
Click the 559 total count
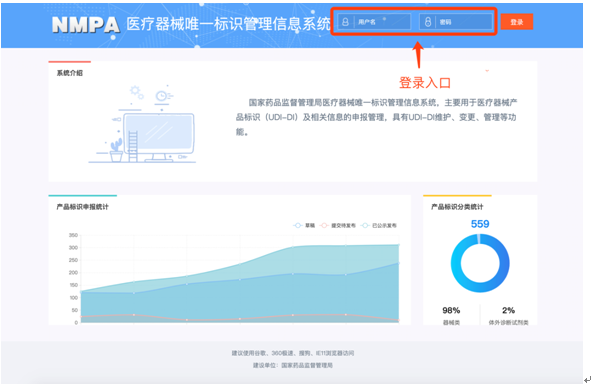(480, 224)
